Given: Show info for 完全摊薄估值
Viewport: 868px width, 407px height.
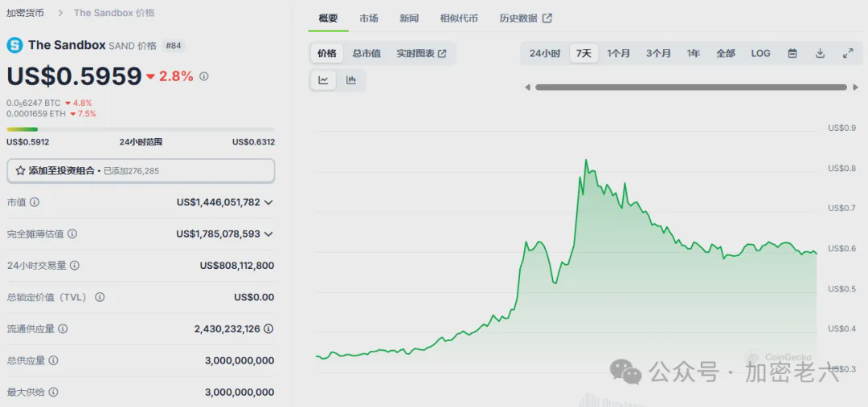Looking at the screenshot, I should coord(72,234).
